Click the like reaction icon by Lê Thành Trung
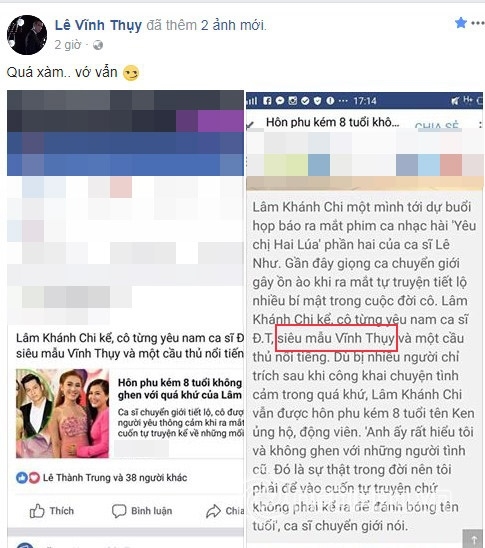Viewport: 485px width, 548px height. click(22, 477)
